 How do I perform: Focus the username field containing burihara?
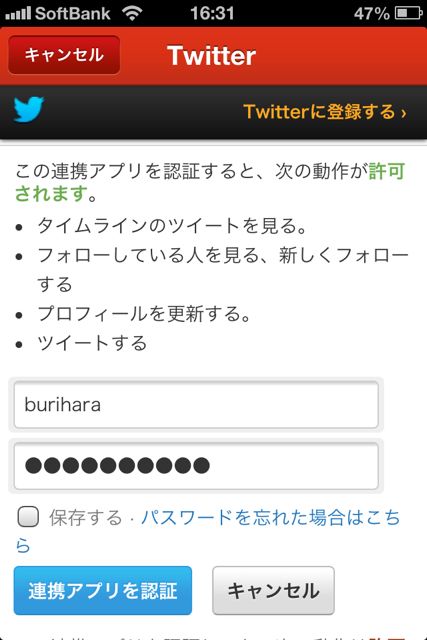pyautogui.click(x=196, y=405)
